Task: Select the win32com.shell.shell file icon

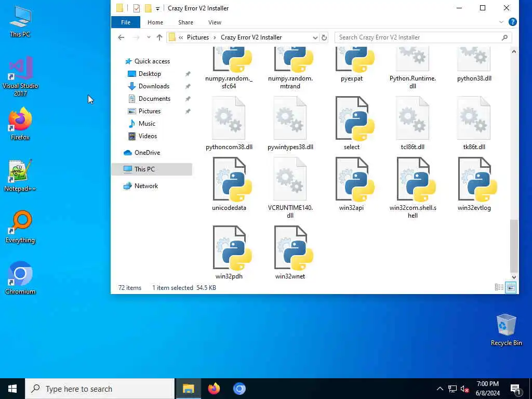Action: pyautogui.click(x=416, y=179)
